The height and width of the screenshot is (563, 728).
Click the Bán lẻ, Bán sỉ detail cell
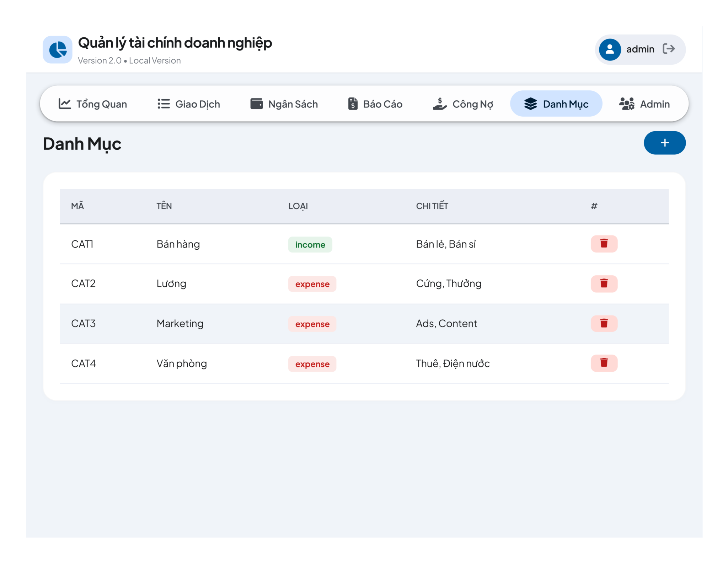(x=446, y=244)
